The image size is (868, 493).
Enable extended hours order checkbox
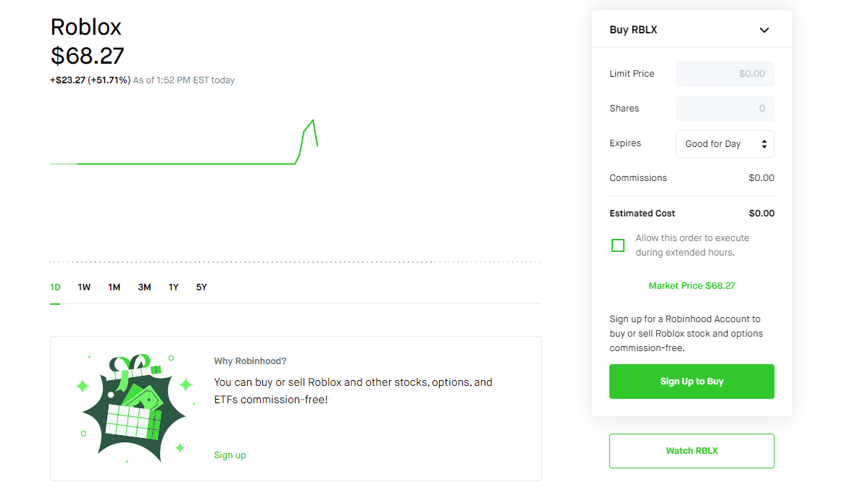[x=618, y=245]
